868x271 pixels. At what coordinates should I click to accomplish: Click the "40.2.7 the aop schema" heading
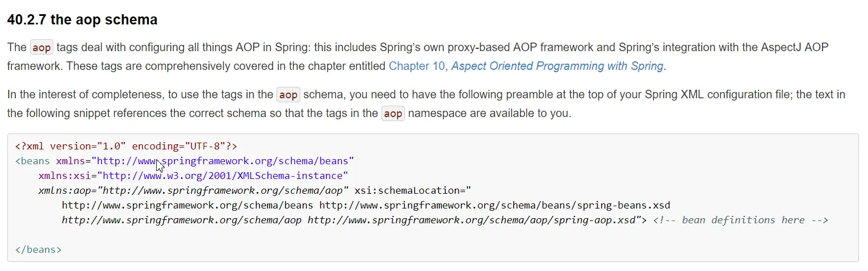coord(82,20)
